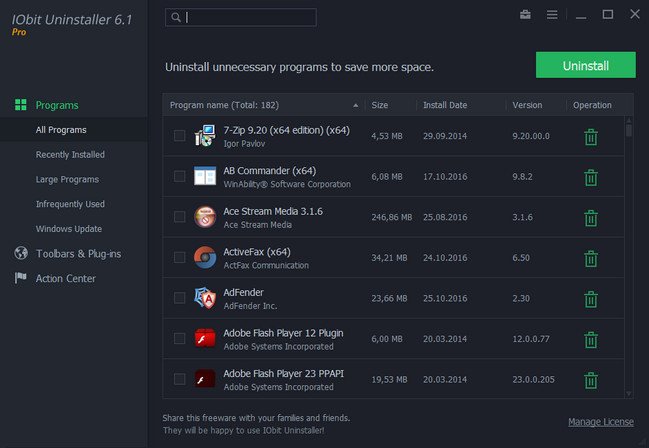Open the toolbox briefcase icon
The width and height of the screenshot is (649, 448).
point(525,15)
